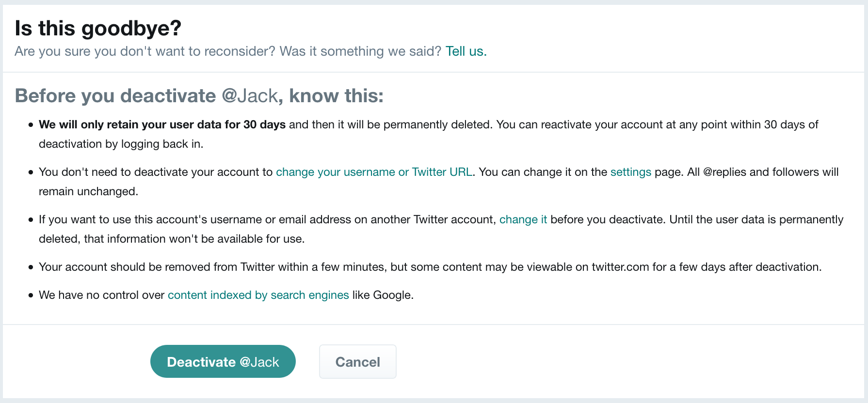Click the word 'Google' in last bullet
Image resolution: width=868 pixels, height=403 pixels.
[391, 295]
